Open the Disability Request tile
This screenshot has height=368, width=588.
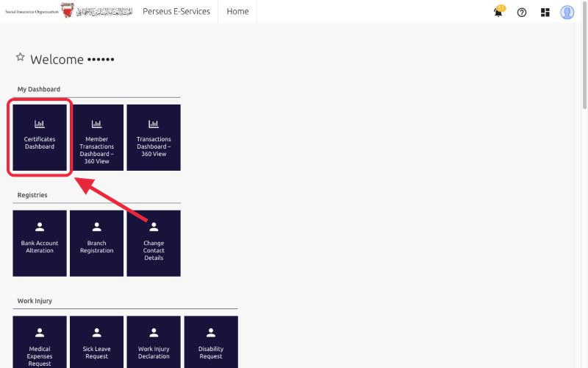coord(211,342)
